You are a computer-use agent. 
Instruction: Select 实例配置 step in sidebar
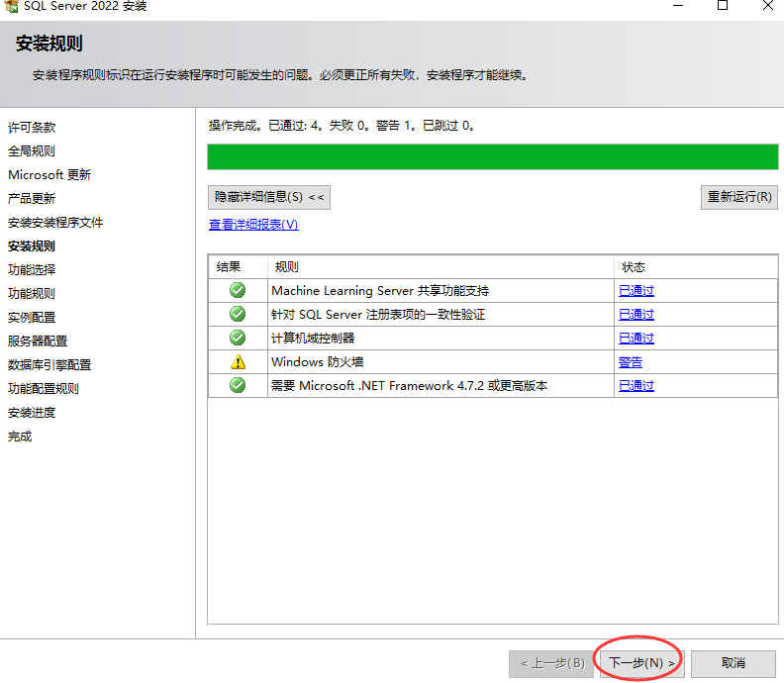point(32,317)
